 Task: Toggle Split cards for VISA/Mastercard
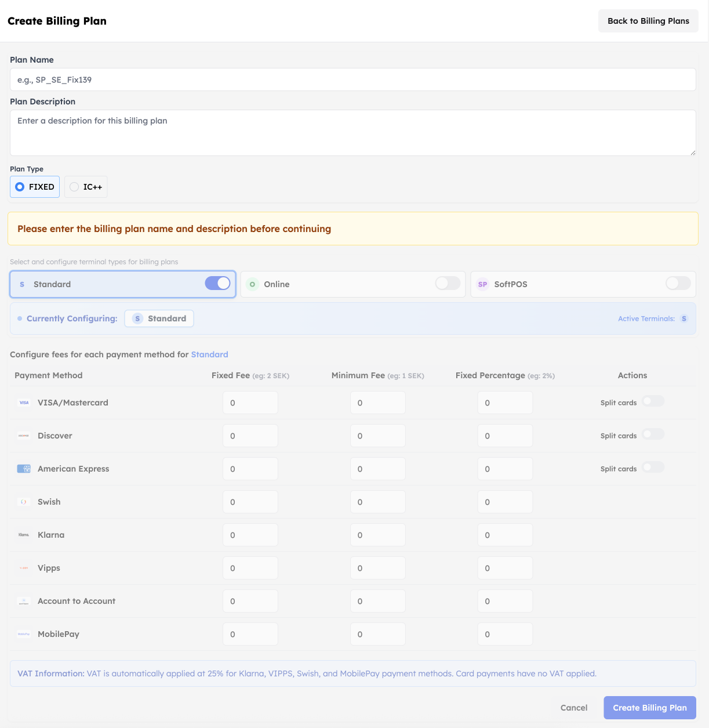coord(653,401)
